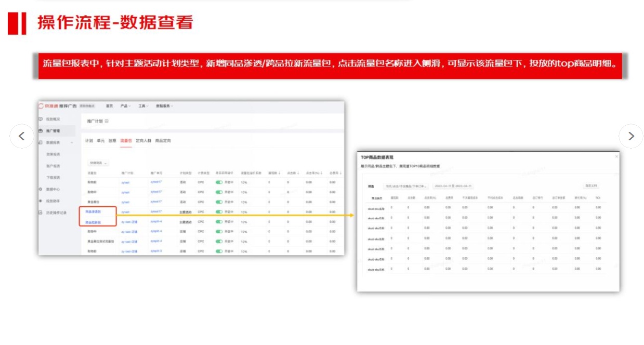644x345 pixels.
Task: Open the 商品渗透包 traffic package link
Action: (93, 212)
